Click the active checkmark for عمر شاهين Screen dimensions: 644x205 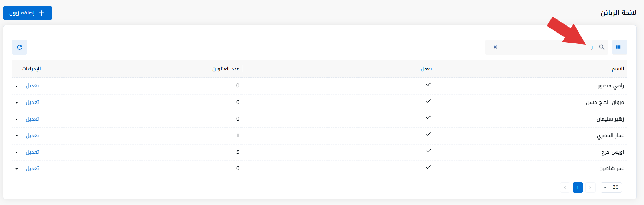(428, 167)
